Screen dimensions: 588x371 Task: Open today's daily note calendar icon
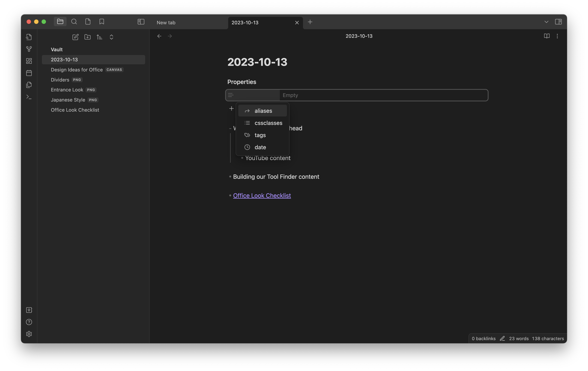tap(29, 73)
